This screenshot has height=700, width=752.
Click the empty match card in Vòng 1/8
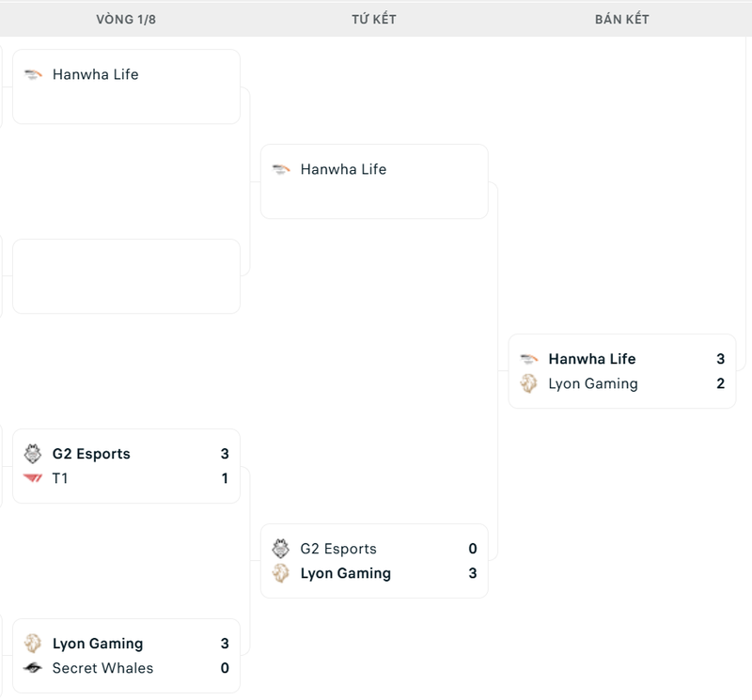coord(126,276)
